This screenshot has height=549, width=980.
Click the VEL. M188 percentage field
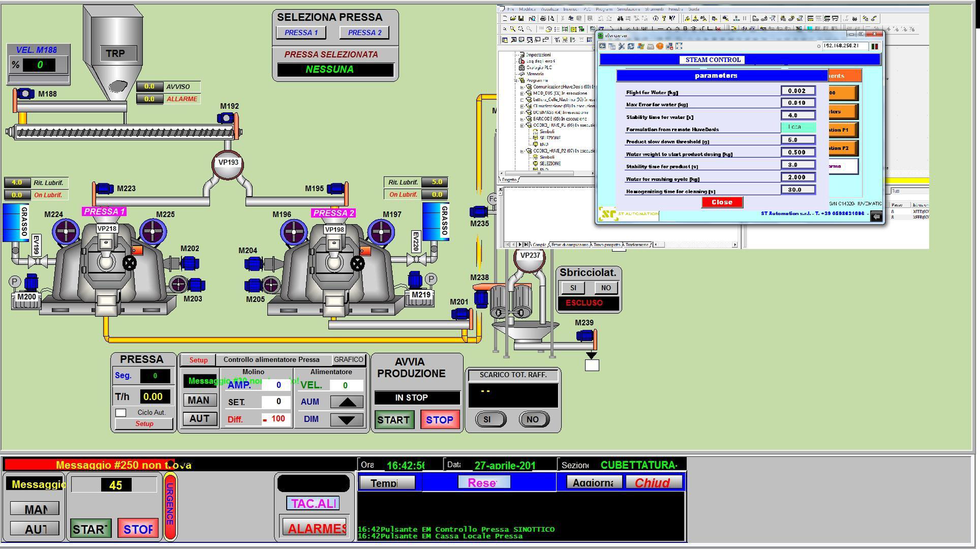pyautogui.click(x=40, y=64)
